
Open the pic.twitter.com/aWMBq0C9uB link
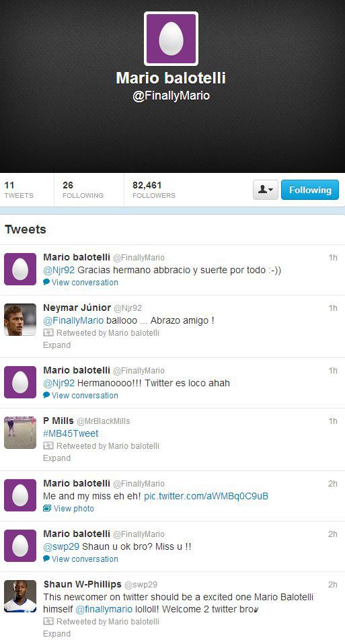tap(206, 496)
